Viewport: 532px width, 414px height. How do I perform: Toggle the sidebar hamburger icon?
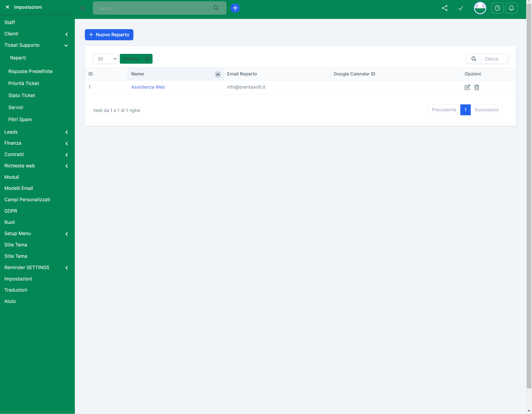pyautogui.click(x=83, y=8)
